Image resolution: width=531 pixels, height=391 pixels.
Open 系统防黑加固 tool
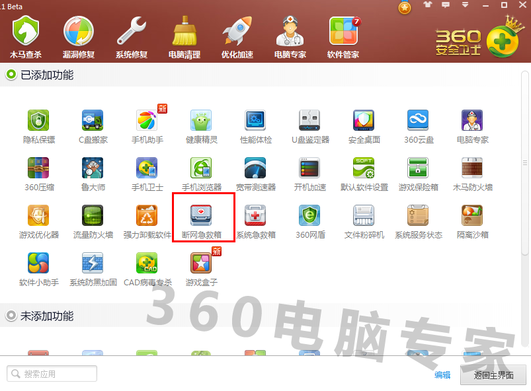click(93, 269)
